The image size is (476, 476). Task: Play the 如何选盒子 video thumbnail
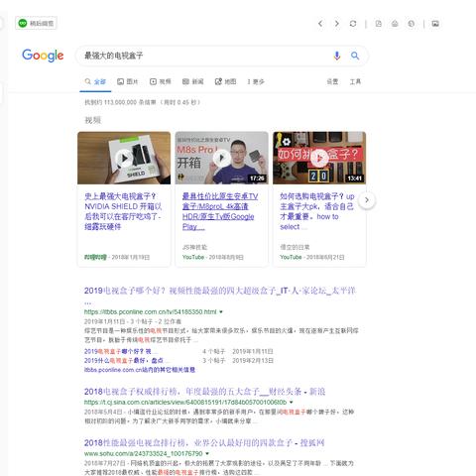(319, 158)
